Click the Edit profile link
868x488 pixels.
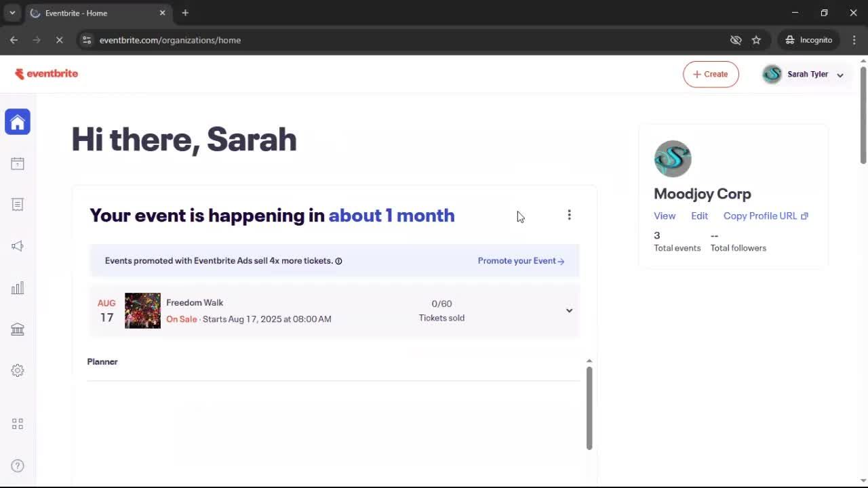point(699,216)
